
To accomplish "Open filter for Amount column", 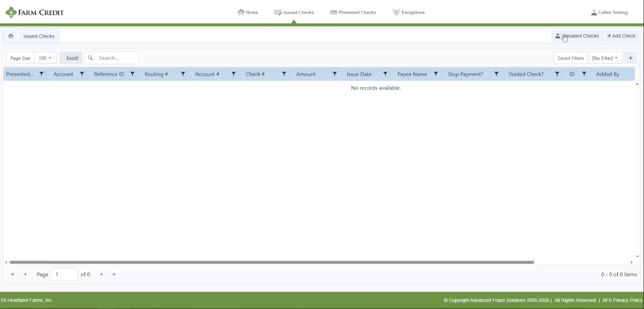I will tap(334, 74).
